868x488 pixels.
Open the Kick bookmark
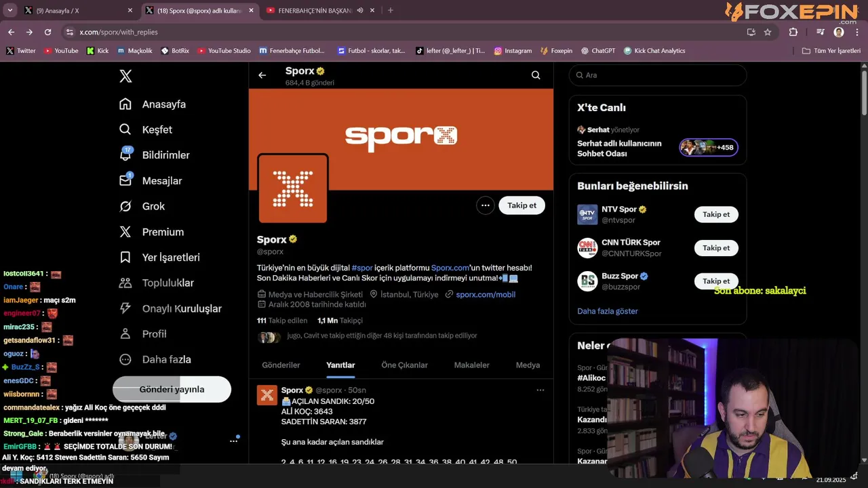click(98, 51)
